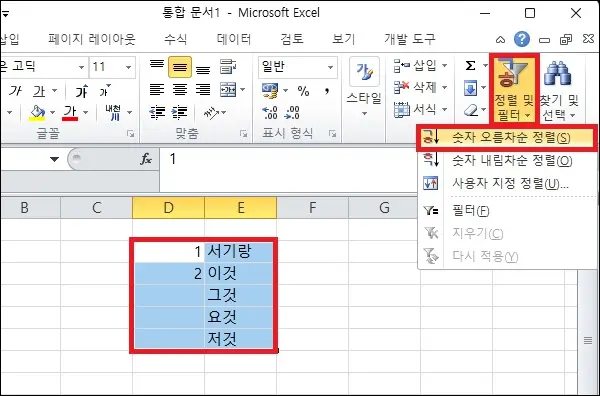Open number format combo box
This screenshot has width=600, height=396.
point(298,67)
